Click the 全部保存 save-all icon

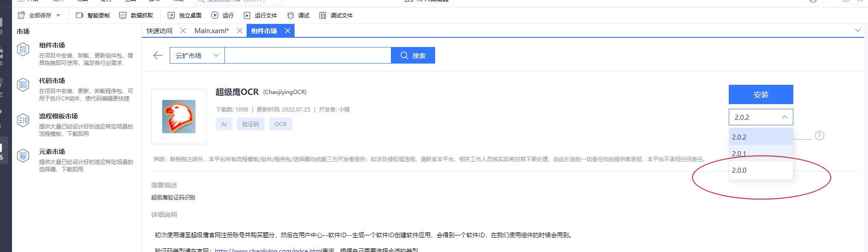tap(21, 16)
